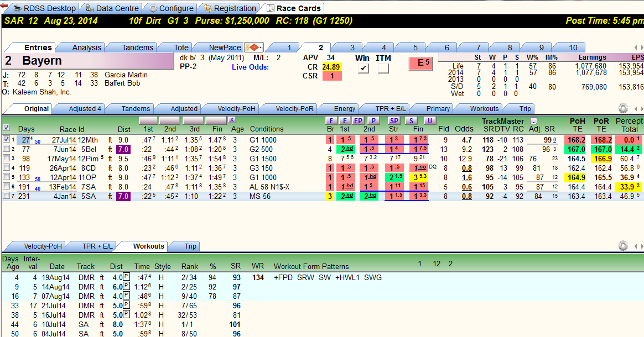Click the Bayern horse name header
Screen dimensions: 644x337
coord(89,61)
